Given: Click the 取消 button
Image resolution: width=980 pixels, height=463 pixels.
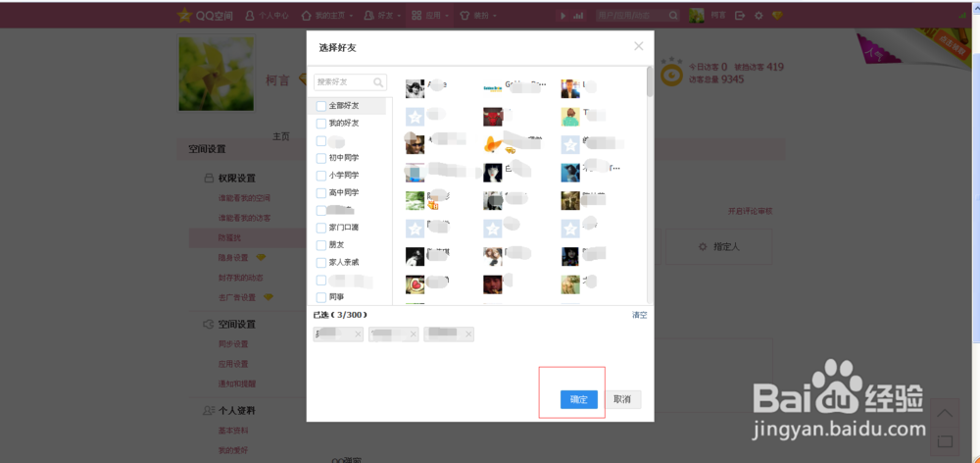Looking at the screenshot, I should pyautogui.click(x=622, y=400).
